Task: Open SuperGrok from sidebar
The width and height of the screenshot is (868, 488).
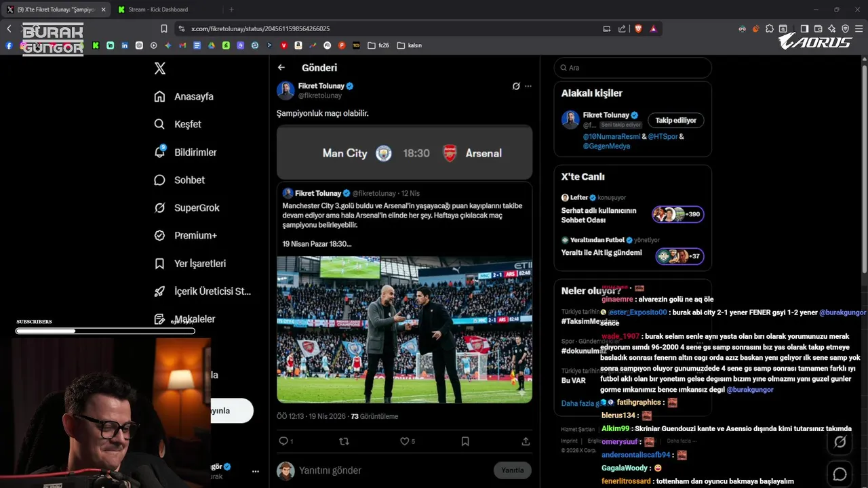Action: tap(186, 207)
